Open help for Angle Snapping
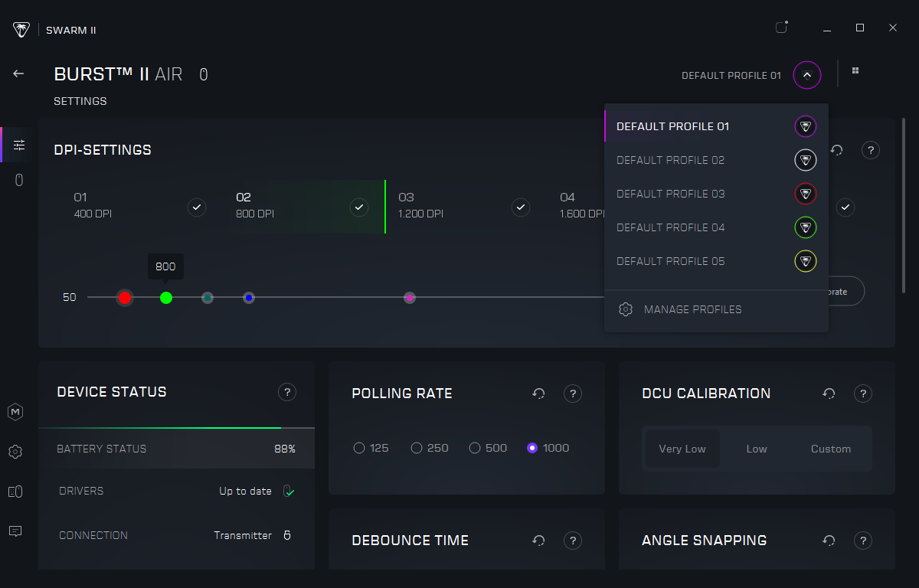 coord(863,541)
